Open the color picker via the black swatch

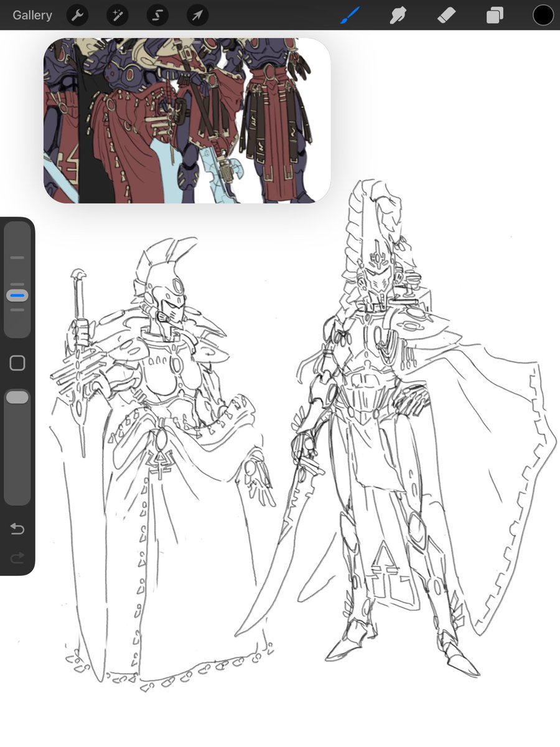[x=543, y=15]
